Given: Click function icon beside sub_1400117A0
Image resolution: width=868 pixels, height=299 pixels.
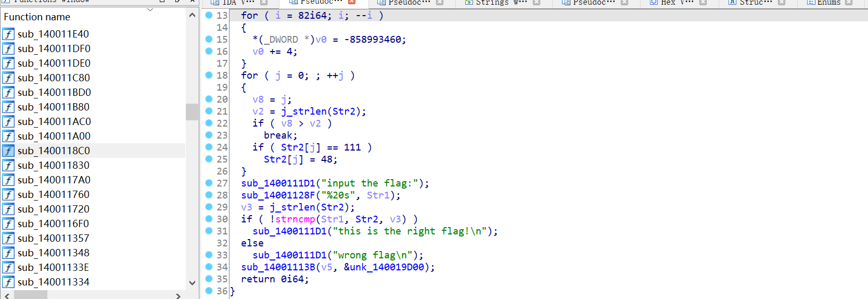Looking at the screenshot, I should point(8,180).
